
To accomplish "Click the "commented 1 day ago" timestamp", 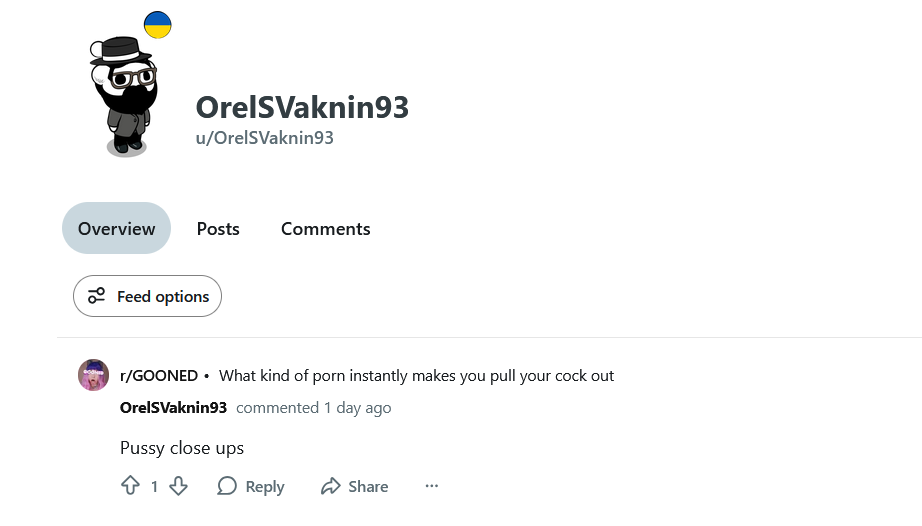I will [314, 407].
